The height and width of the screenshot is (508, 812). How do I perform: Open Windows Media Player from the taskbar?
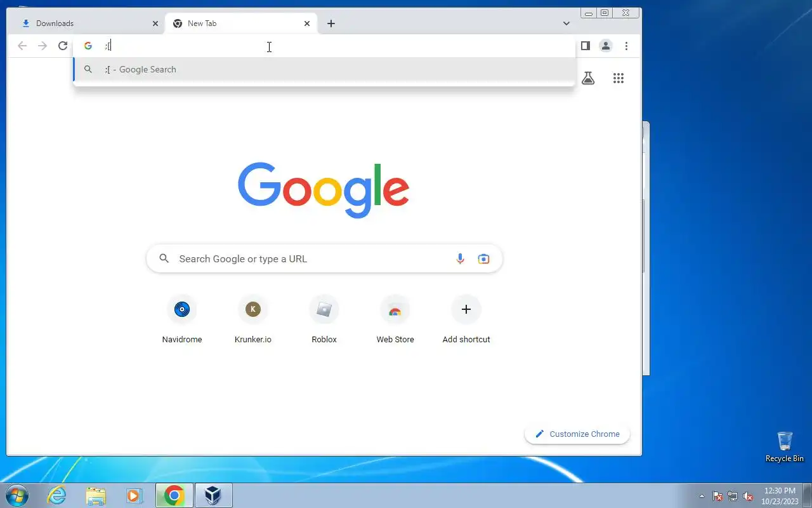[134, 495]
